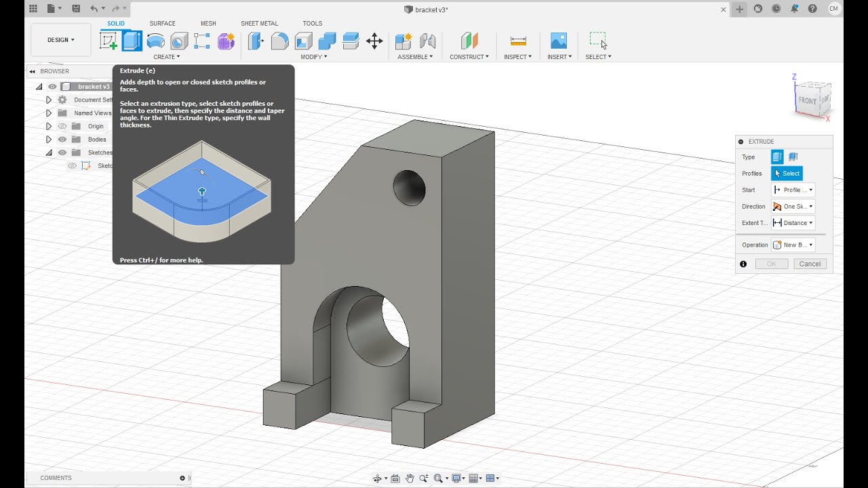Select the Offset Face tool
This screenshot has width=868, height=488.
point(351,41)
